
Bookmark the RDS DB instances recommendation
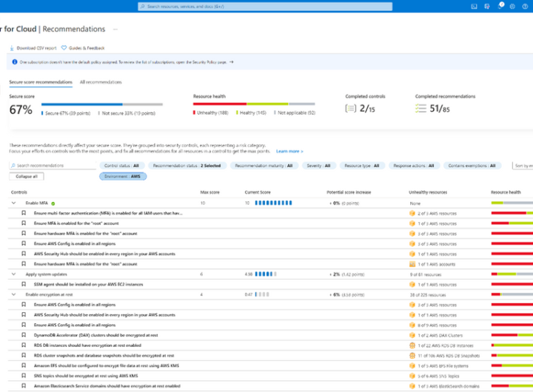[x=24, y=345]
